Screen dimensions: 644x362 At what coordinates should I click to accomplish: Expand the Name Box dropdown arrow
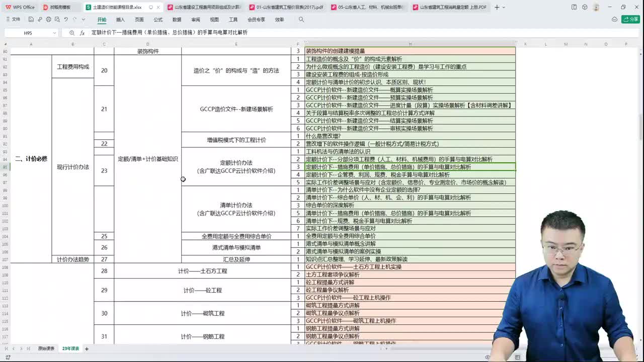click(x=54, y=33)
